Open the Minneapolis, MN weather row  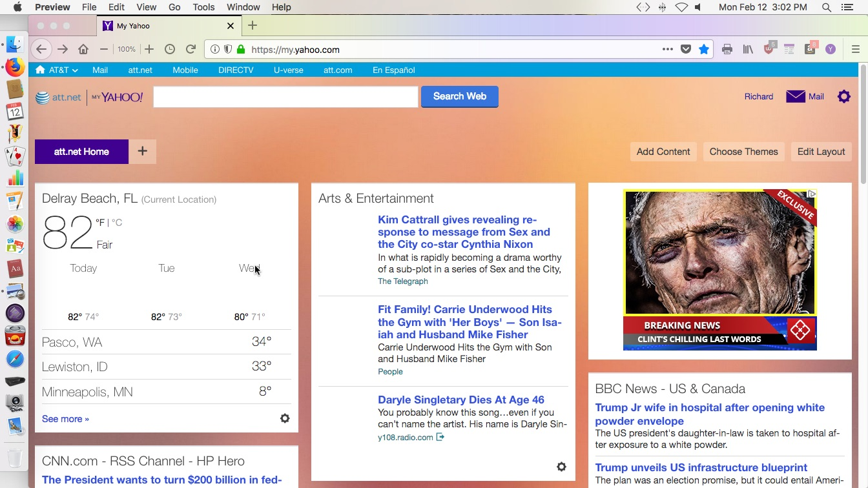click(x=167, y=391)
